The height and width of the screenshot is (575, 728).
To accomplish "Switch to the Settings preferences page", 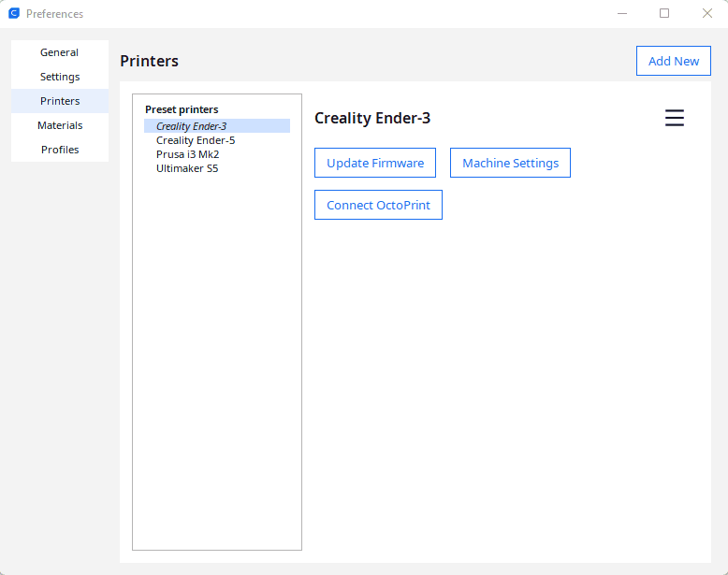I will coord(60,77).
